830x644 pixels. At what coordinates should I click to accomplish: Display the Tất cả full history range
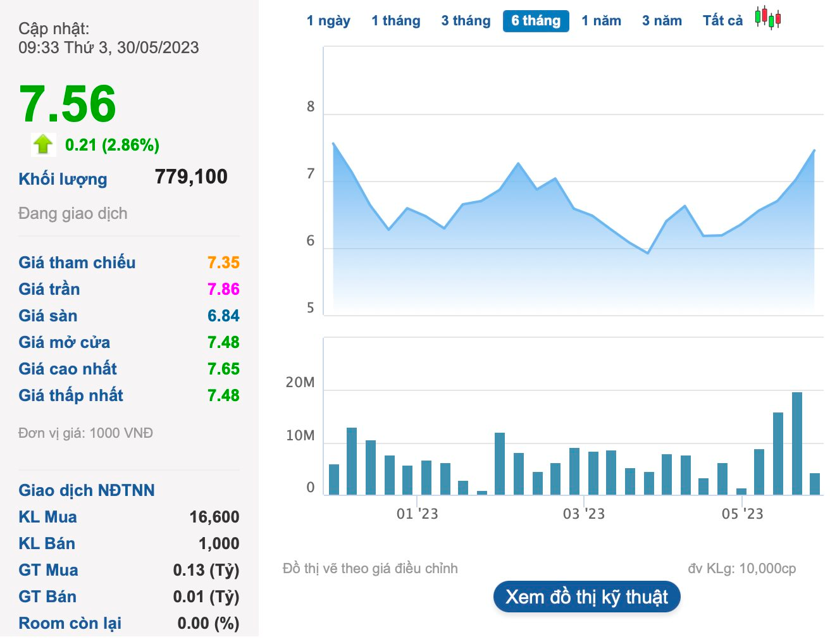pyautogui.click(x=723, y=21)
